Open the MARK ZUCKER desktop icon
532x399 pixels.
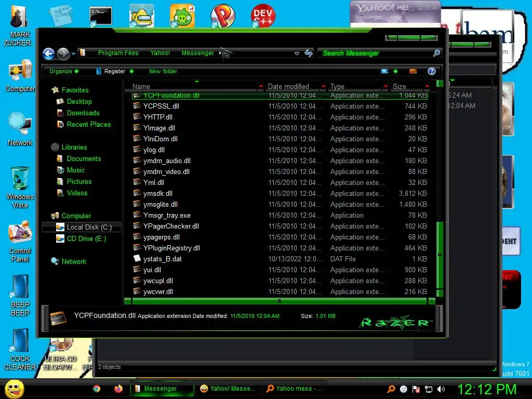(19, 25)
